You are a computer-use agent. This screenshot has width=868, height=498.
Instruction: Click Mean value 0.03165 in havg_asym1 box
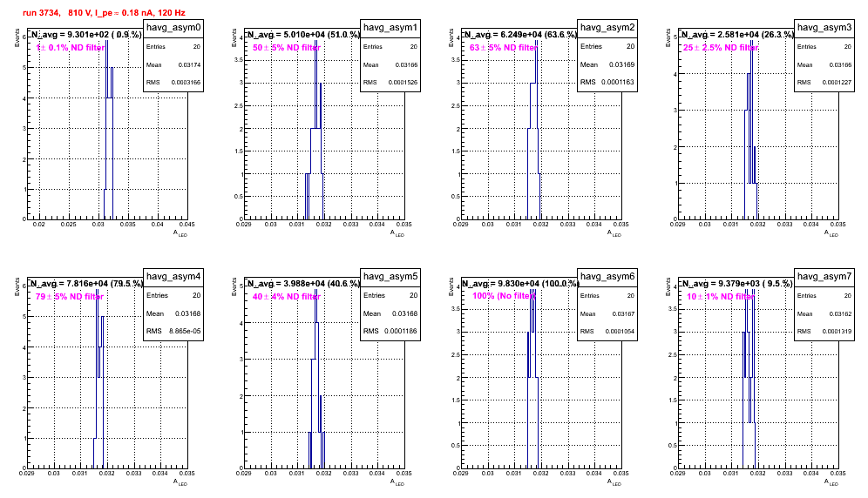(x=406, y=65)
